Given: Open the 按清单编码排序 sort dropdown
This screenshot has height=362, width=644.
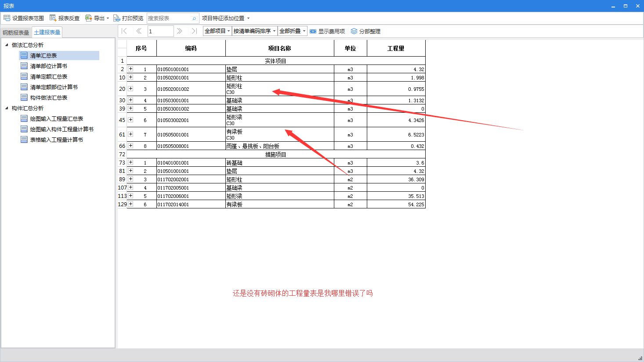Looking at the screenshot, I should 255,31.
